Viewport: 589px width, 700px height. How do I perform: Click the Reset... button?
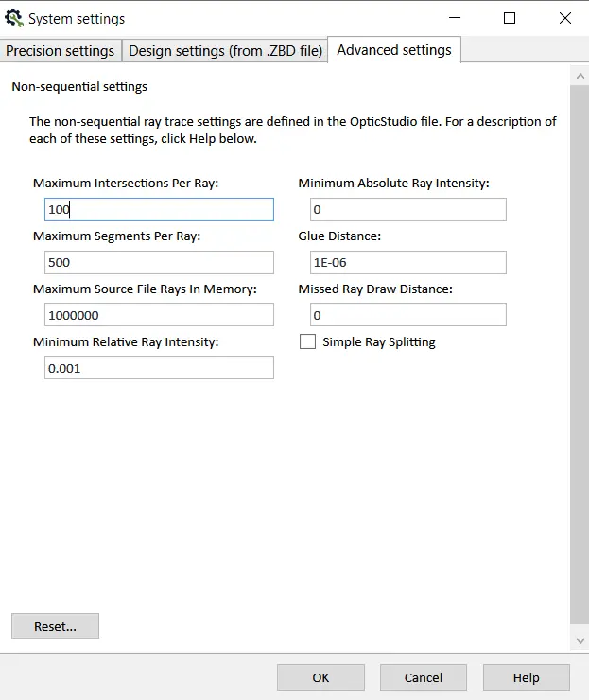[x=56, y=626]
